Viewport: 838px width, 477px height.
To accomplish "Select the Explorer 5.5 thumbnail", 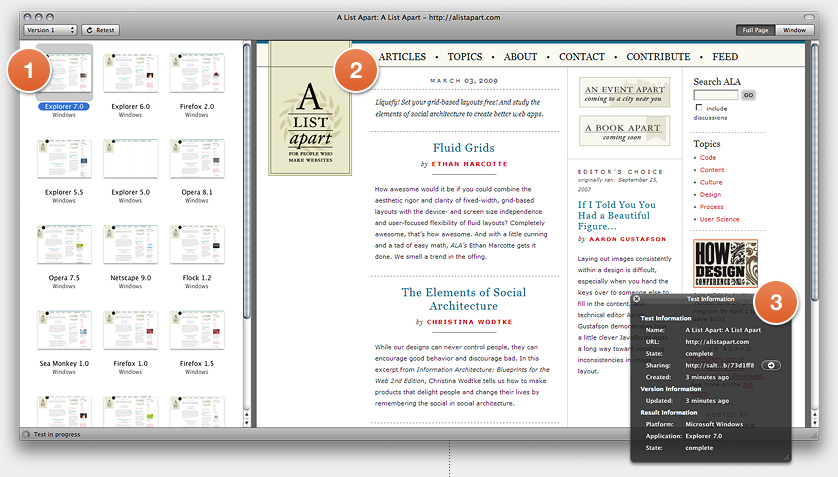I will [64, 159].
